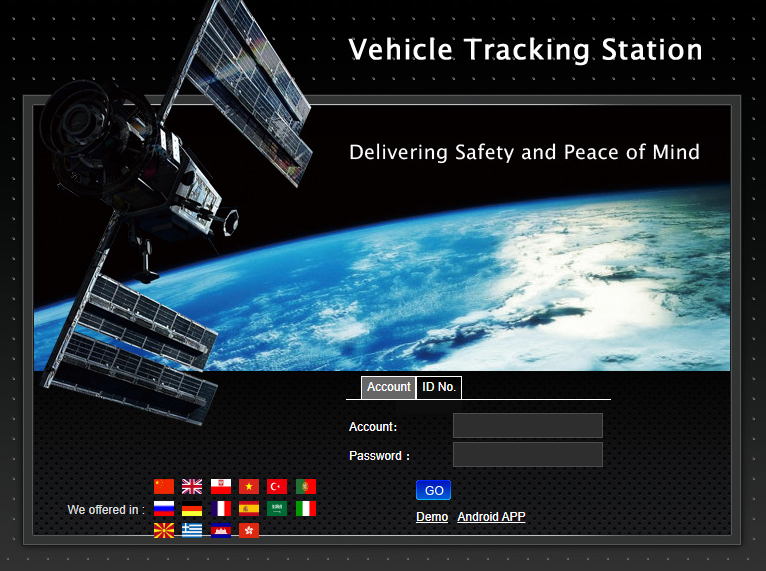Switch to the Greek flag language
The image size is (766, 571).
(192, 530)
